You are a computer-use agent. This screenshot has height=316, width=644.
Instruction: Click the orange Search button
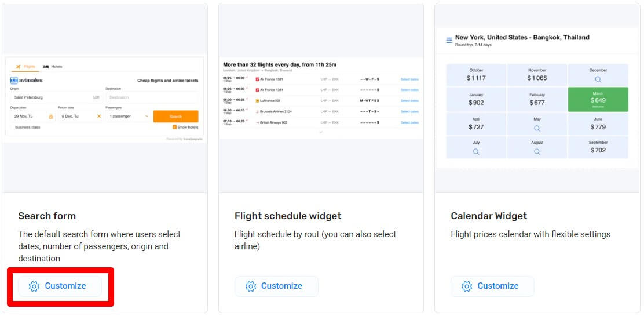point(176,117)
